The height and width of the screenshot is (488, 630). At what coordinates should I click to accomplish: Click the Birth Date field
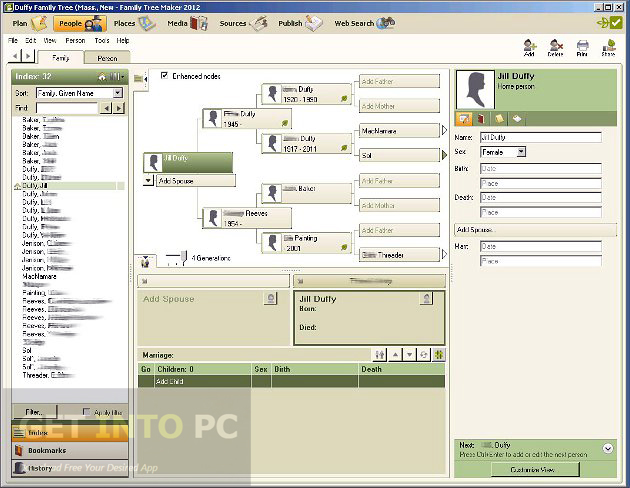[540, 168]
